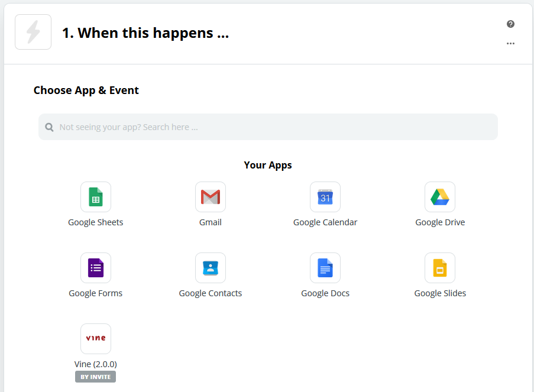Pick the Google Calendar app icon
This screenshot has height=392, width=534.
[x=325, y=197]
